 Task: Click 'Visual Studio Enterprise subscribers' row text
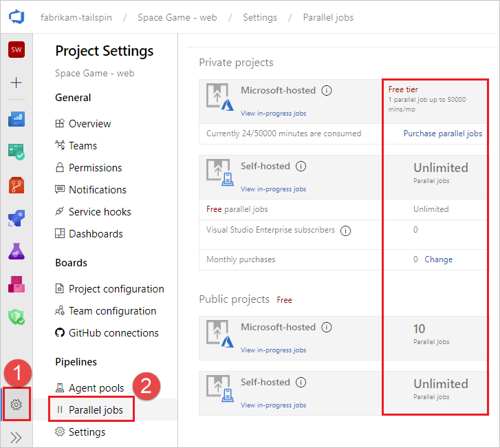coord(270,230)
